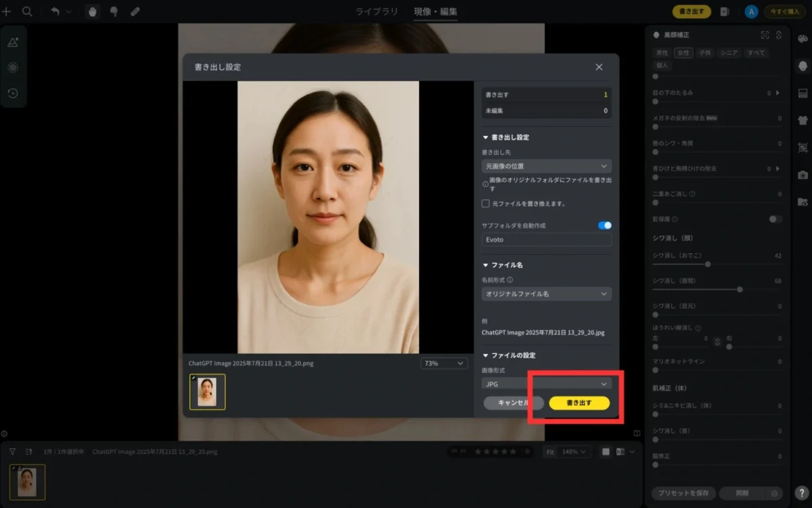
Task: Click the link icon between 左 and 右
Action: click(718, 342)
